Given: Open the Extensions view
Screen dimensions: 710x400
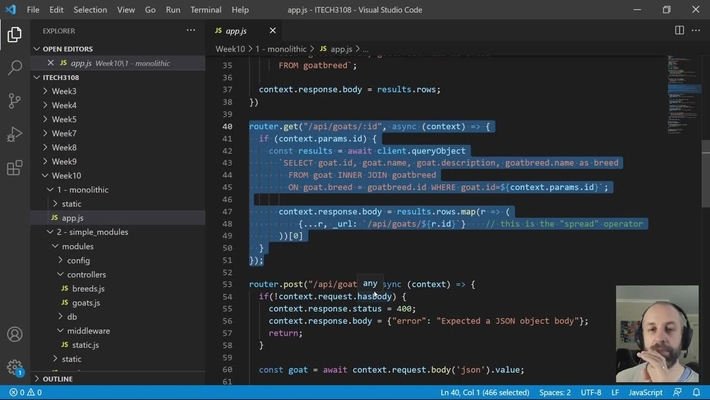Looking at the screenshot, I should [14, 168].
